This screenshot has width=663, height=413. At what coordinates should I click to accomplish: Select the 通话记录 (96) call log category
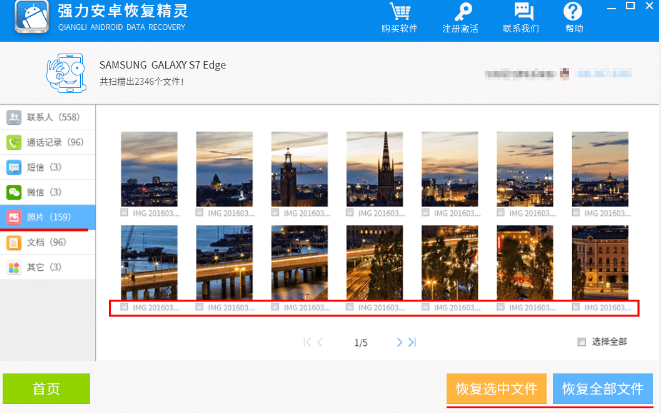pos(47,142)
